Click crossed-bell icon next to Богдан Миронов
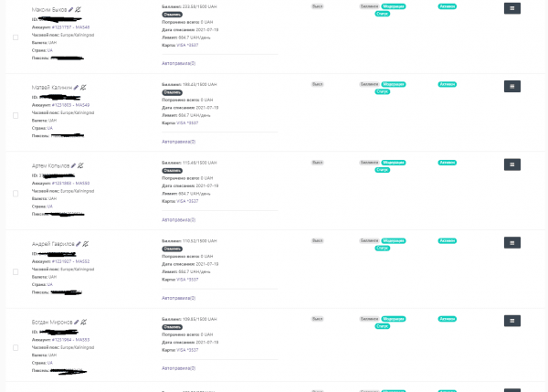Viewport: 548px width, 392px height. click(83, 323)
